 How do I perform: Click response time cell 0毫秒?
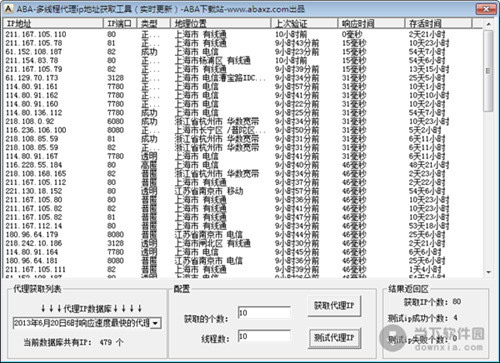coord(352,34)
